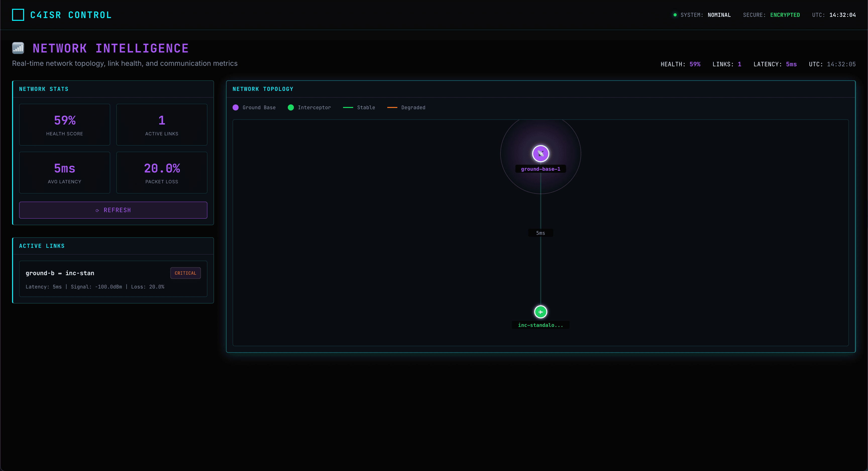Click the green Interceptor legend dot
The image size is (868, 471).
click(291, 107)
